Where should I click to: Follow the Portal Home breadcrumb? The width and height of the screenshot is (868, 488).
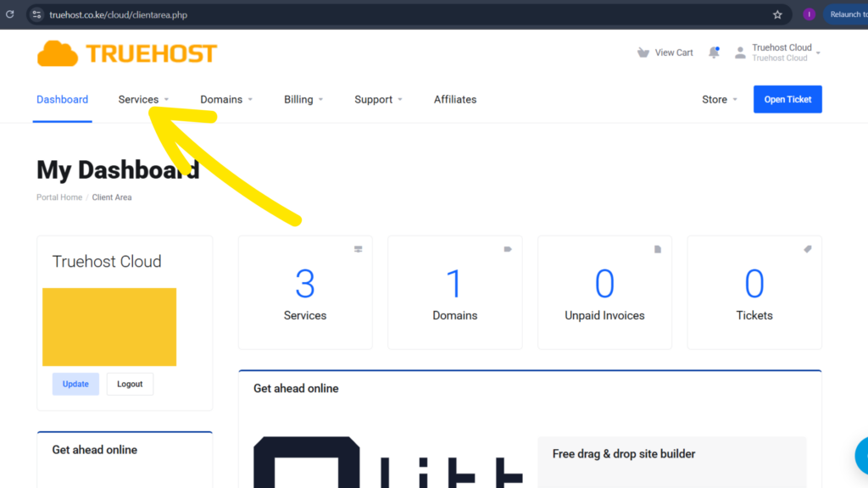pos(59,197)
